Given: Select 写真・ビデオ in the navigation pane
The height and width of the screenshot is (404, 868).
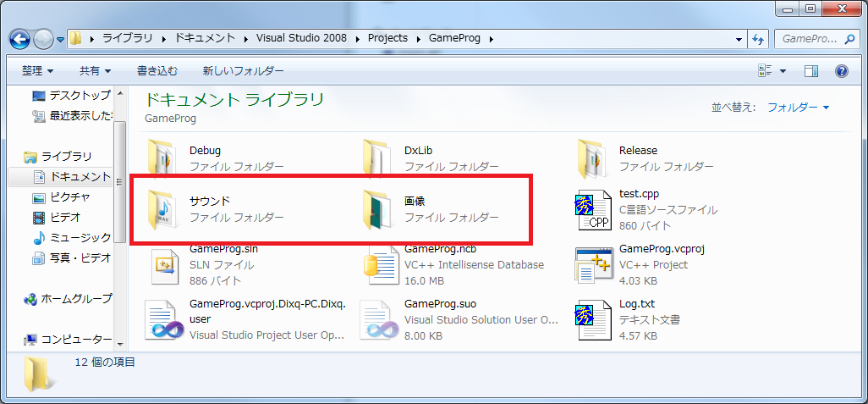Looking at the screenshot, I should point(72,257).
